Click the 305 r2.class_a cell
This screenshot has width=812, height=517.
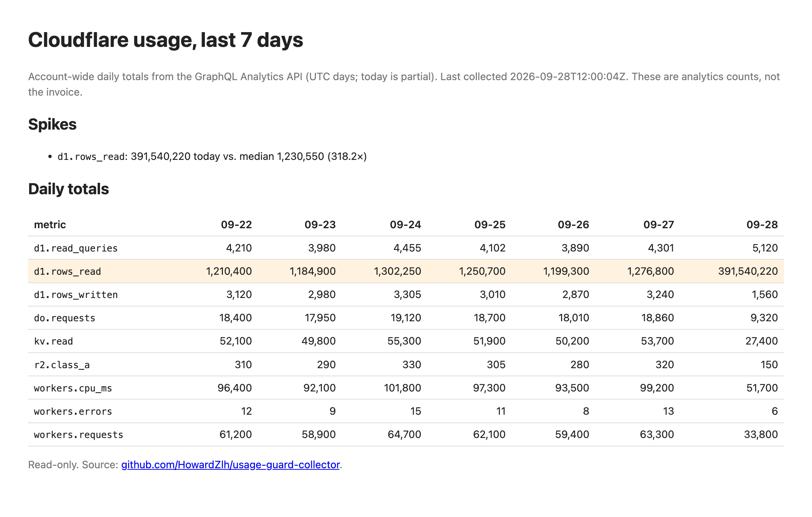pos(496,365)
